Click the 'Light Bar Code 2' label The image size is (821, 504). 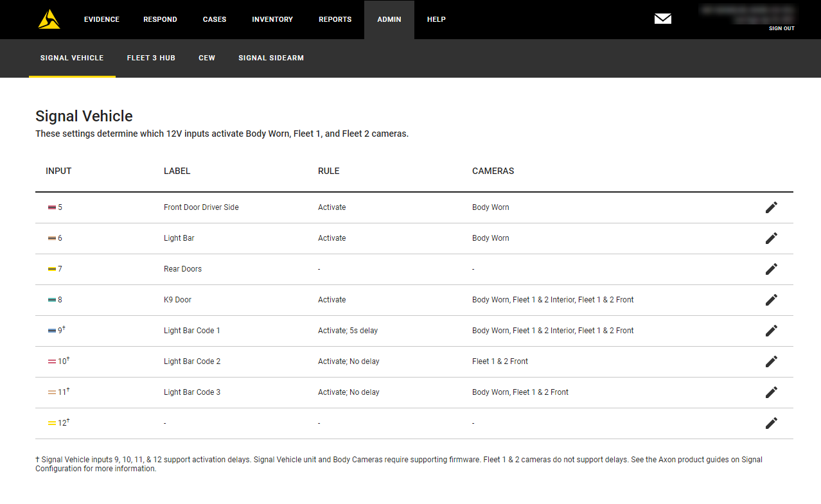tap(192, 361)
